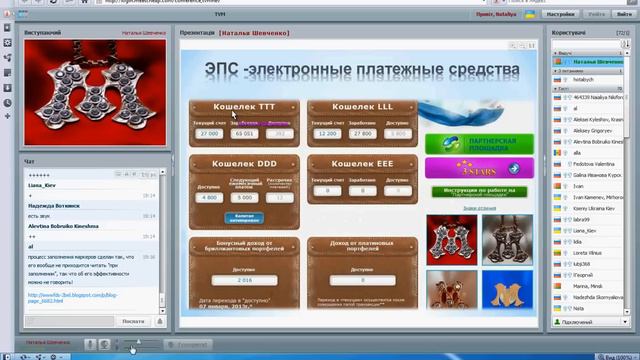The image size is (640, 360).
Task: Click the connected user icon under users list
Action: click(x=557, y=322)
